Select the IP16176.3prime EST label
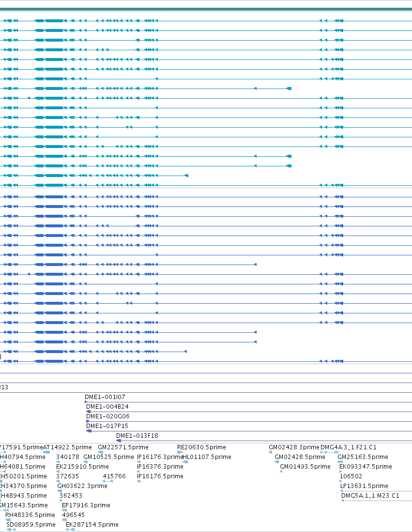Image resolution: width=412 pixels, height=532 pixels. coord(160,457)
